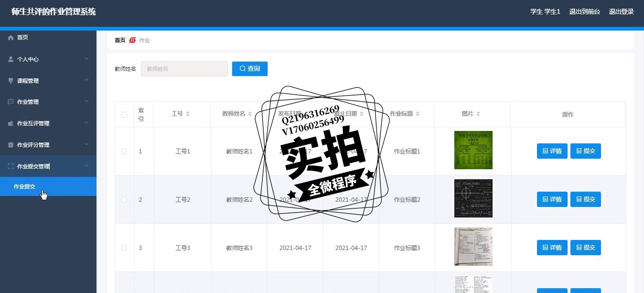
Task: Expand the 作业互评管理 menu chevron
Action: click(x=86, y=123)
